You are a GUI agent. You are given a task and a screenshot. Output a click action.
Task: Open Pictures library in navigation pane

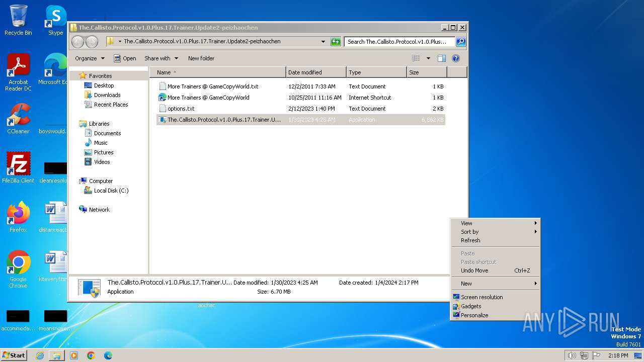pos(99,152)
